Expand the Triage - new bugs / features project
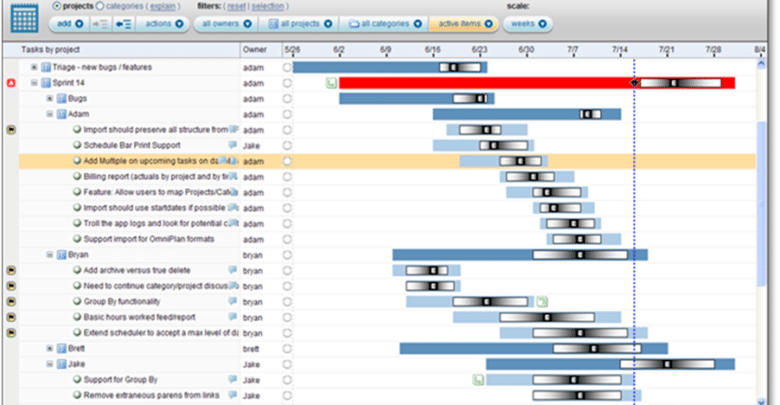Screen dimensions: 780x405 (34, 67)
